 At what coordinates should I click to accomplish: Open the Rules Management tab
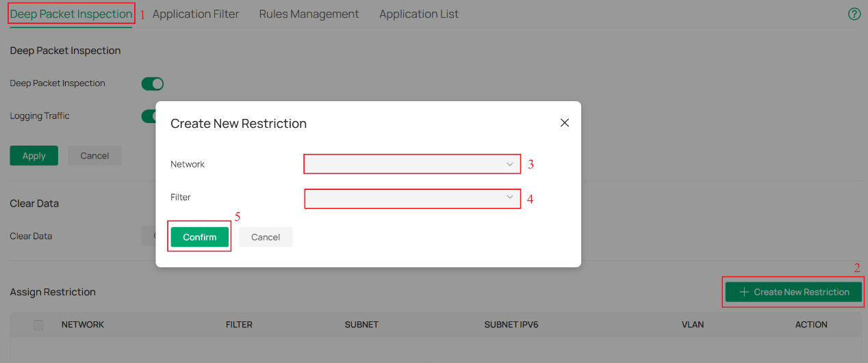(309, 14)
